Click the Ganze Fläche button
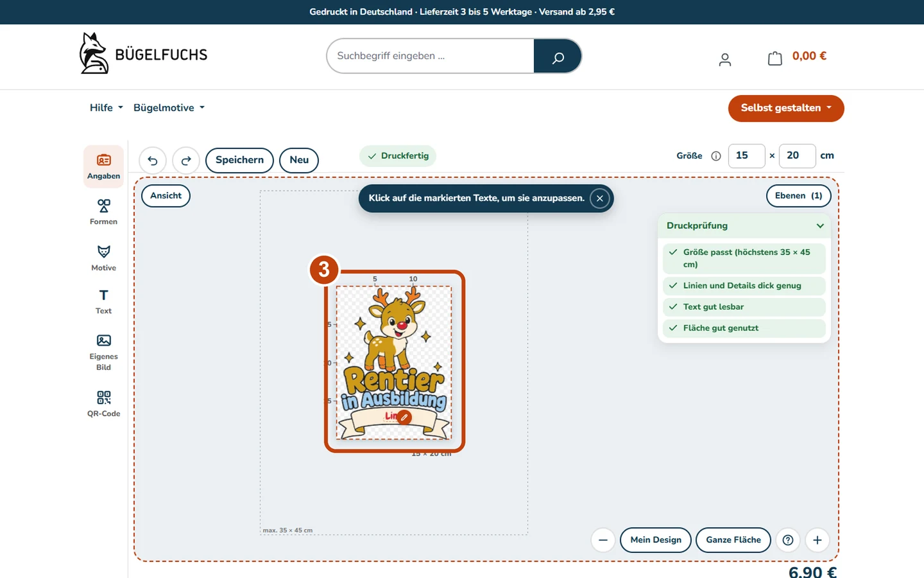 [733, 540]
